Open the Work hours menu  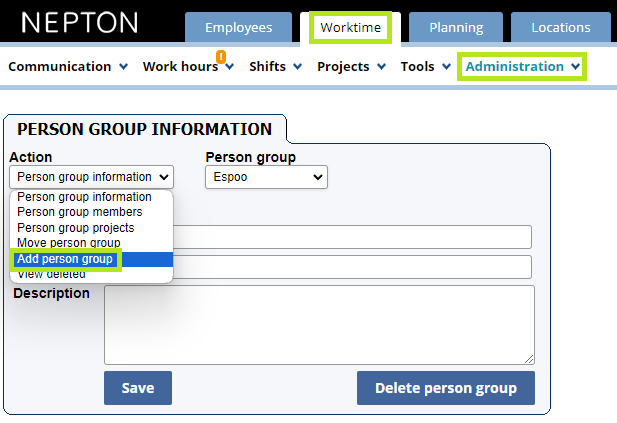point(181,66)
